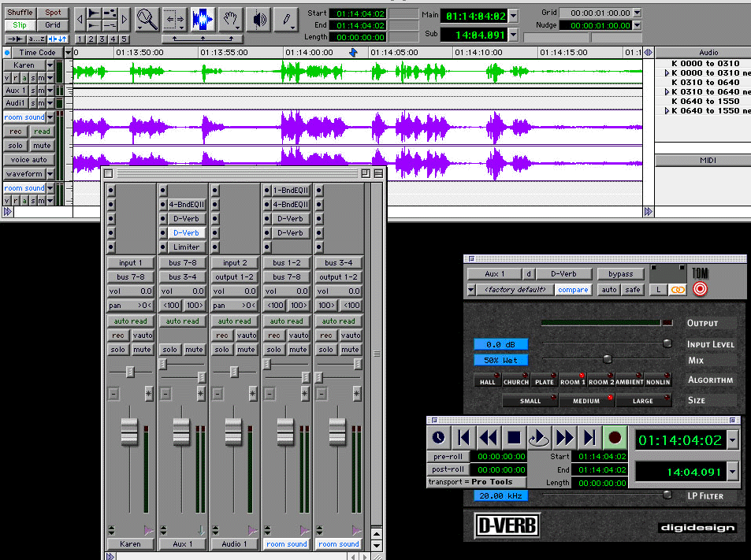Viewport: 751px width, 560px height.
Task: Open the Sub time display format dropdown
Action: click(x=514, y=35)
